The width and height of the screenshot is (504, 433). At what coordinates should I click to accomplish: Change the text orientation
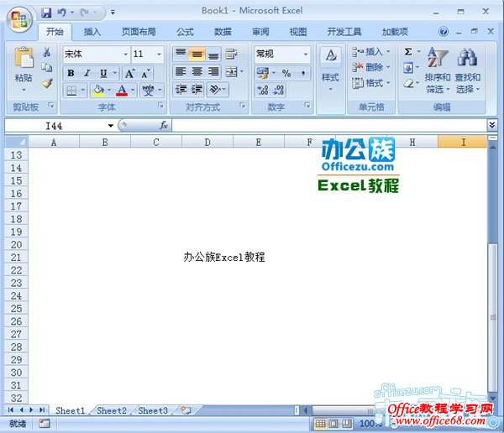pos(215,89)
